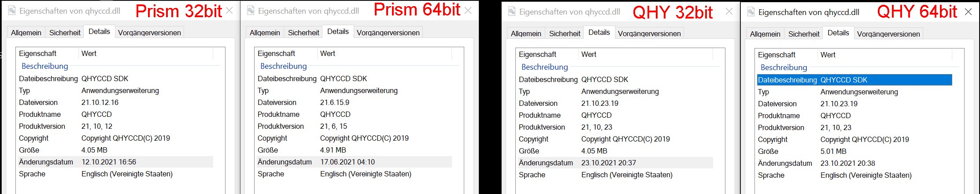
Task: Close the Prism 32bit properties dialog
Action: (x=229, y=11)
